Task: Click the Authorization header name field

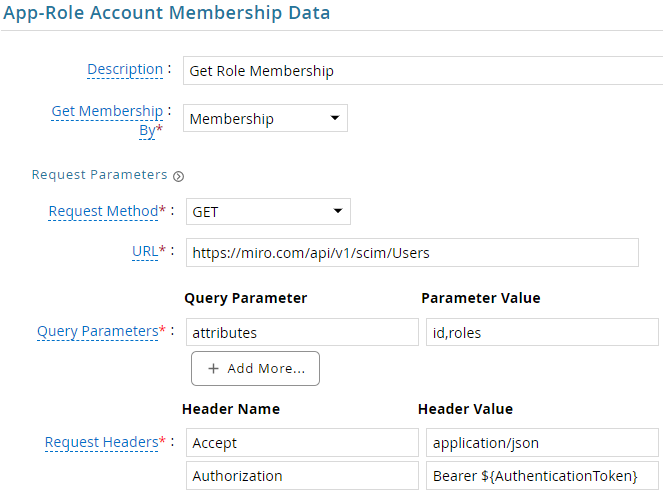Action: (302, 476)
